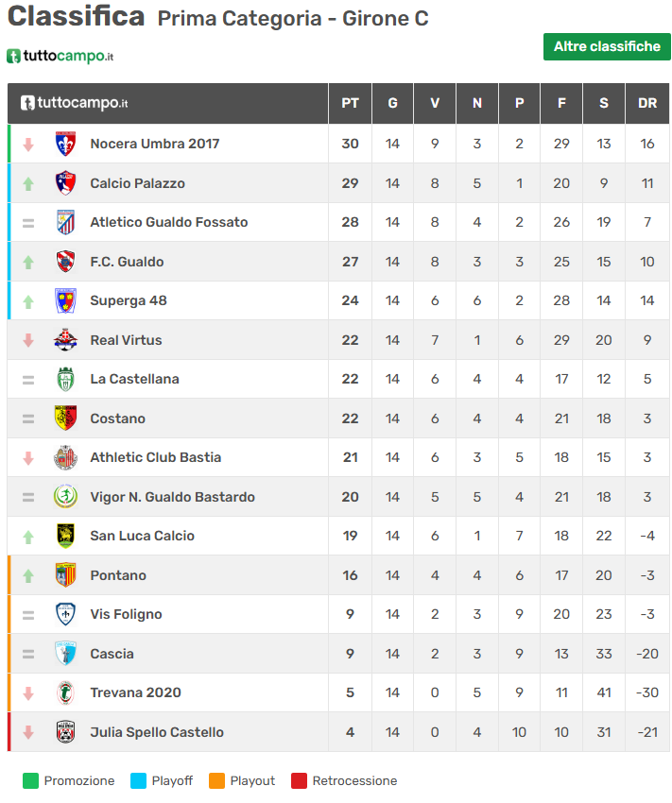Click the La Castellana team crest
Screen dimensions: 672x803
pyautogui.click(x=65, y=379)
